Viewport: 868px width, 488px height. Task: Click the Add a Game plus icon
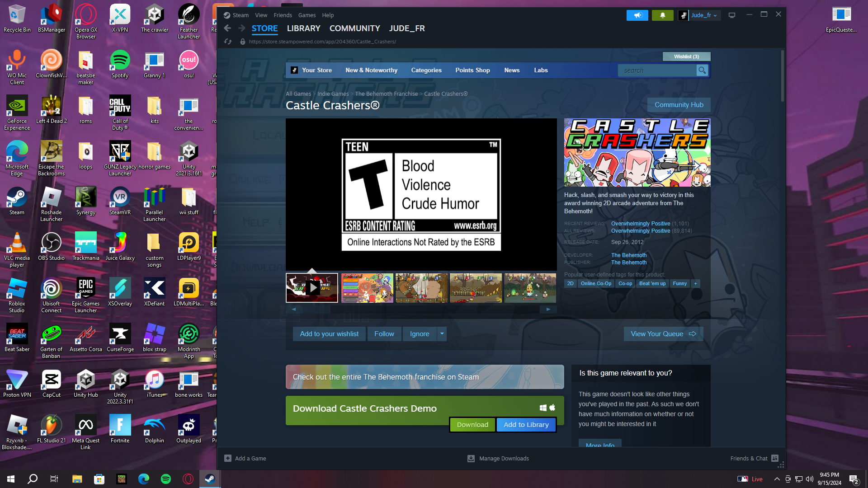pyautogui.click(x=228, y=458)
